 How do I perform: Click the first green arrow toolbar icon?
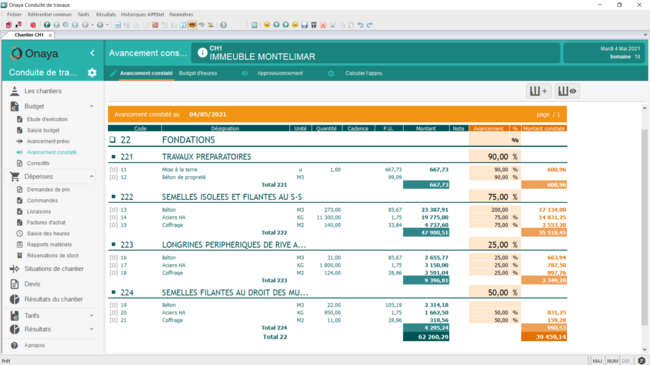(276, 25)
